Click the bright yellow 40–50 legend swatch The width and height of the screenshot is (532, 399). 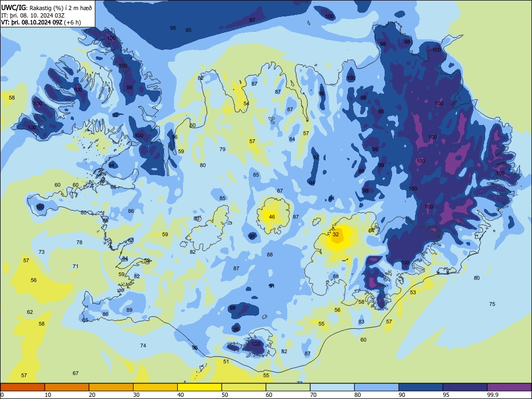[x=199, y=387]
